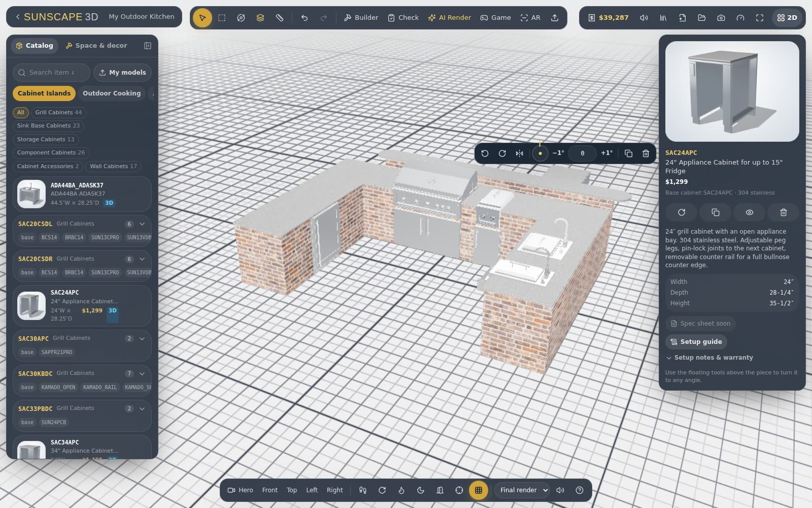Toggle the fire effect icon
This screenshot has height=508, width=812.
401,490
